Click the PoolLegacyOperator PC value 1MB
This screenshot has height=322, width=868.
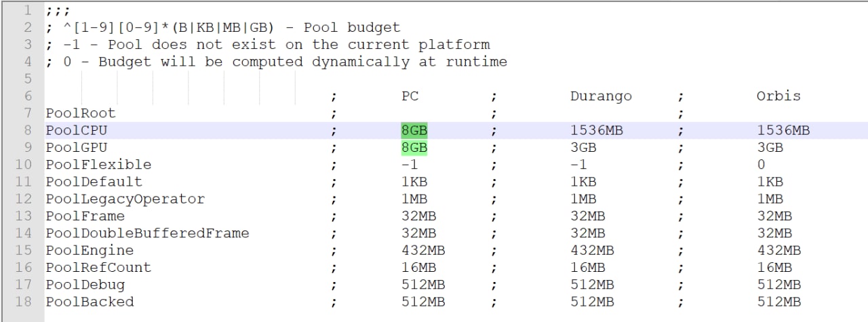[414, 199]
